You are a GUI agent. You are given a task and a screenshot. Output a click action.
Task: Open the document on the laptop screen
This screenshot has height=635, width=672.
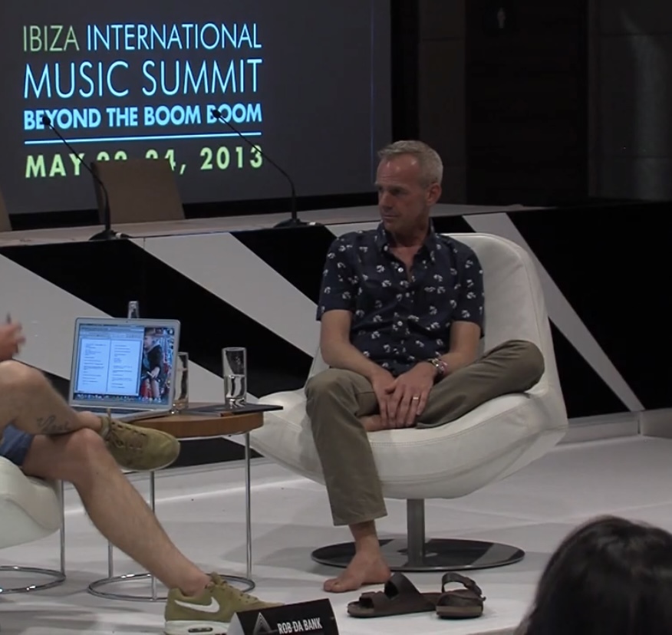click(x=109, y=360)
